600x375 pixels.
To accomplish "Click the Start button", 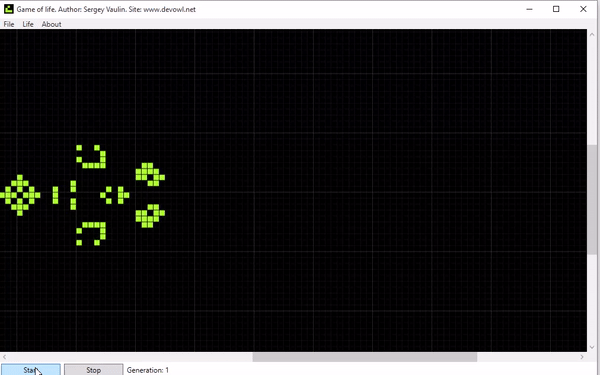I will click(x=31, y=370).
